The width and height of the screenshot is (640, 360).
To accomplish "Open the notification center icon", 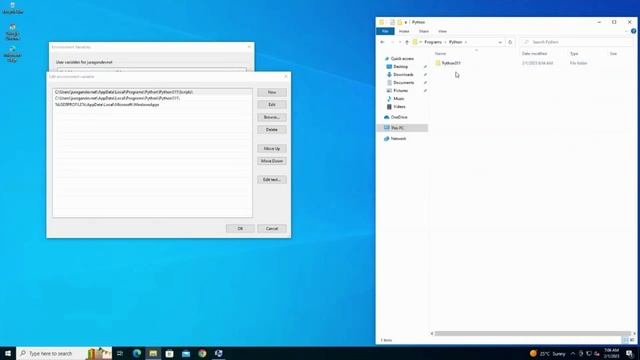I will 630,353.
